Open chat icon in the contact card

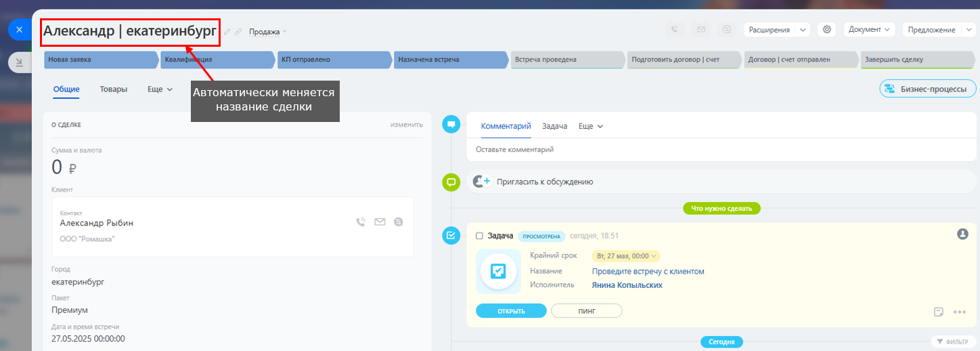[399, 222]
